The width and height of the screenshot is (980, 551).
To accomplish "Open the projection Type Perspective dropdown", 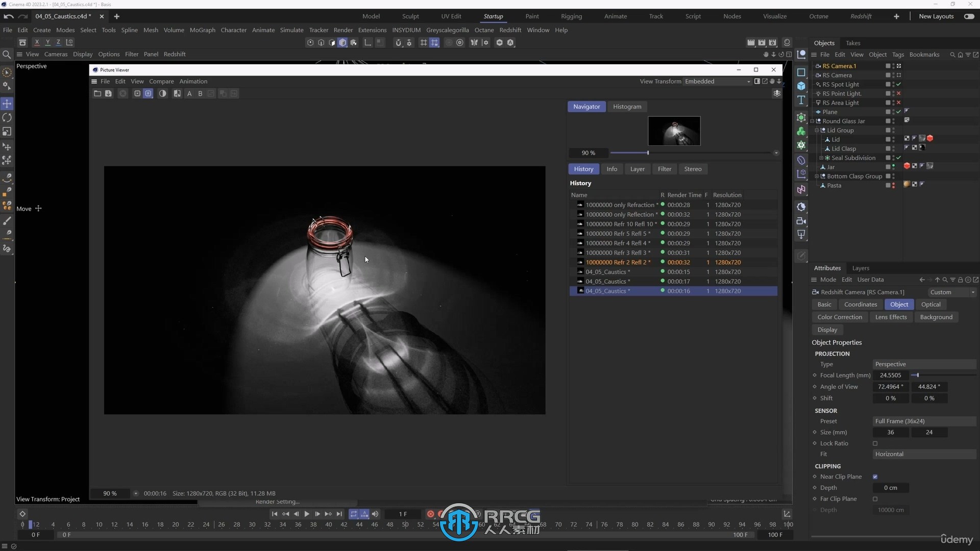I will 924,364.
